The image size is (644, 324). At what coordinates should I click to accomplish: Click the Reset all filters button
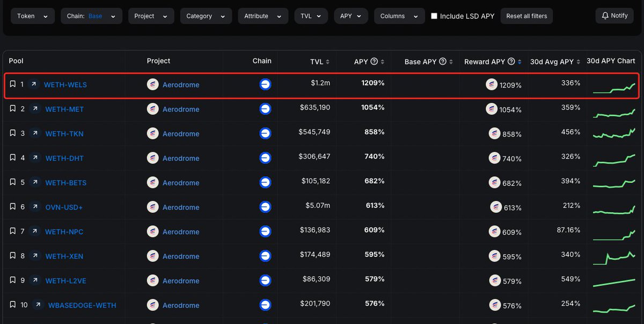(526, 16)
